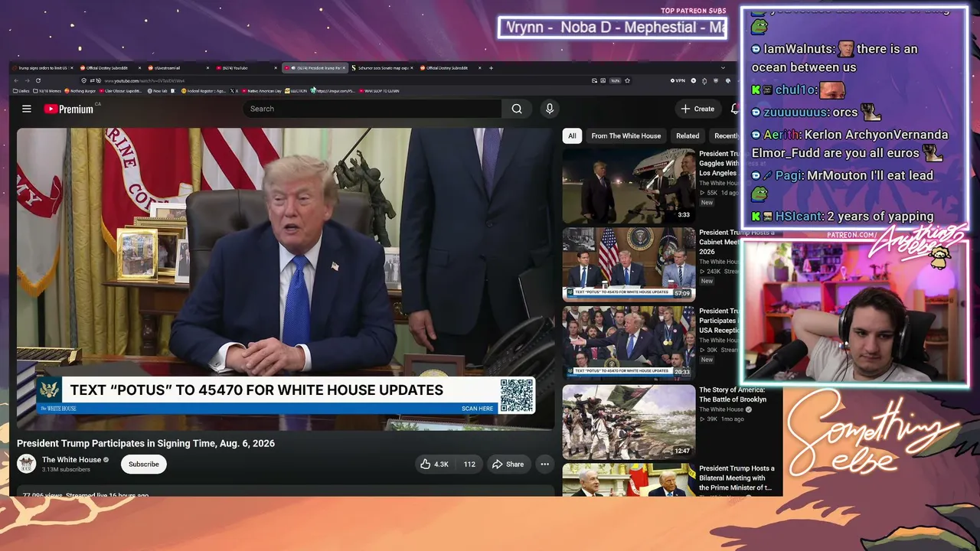Open The White House channel name link
This screenshot has width=980, height=551.
[71, 460]
